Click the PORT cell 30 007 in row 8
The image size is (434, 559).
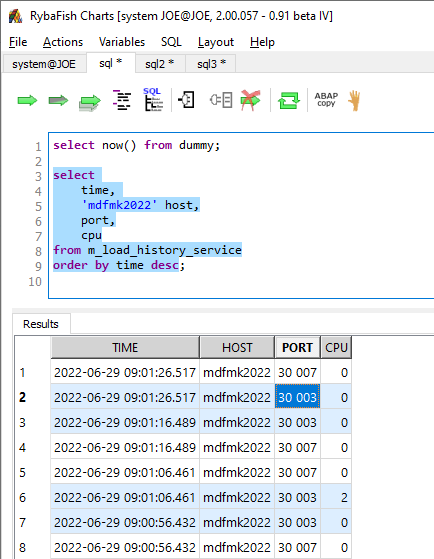click(x=297, y=547)
